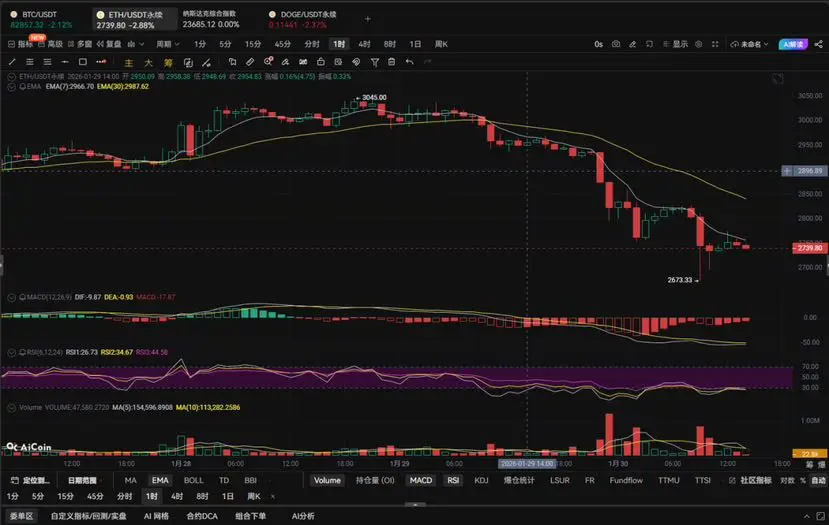Select the 4时 timeframe in top bar

point(364,44)
